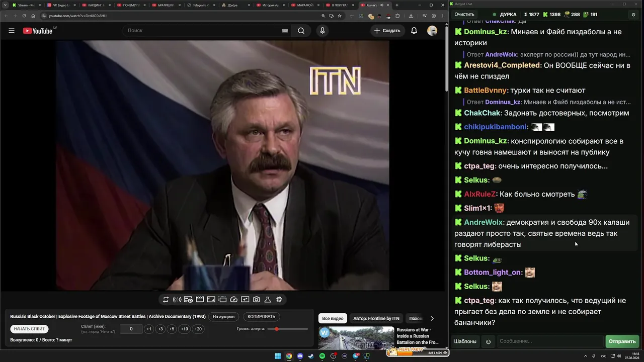Add 10 minutes with the +10 button
644x362 pixels.
(x=185, y=329)
